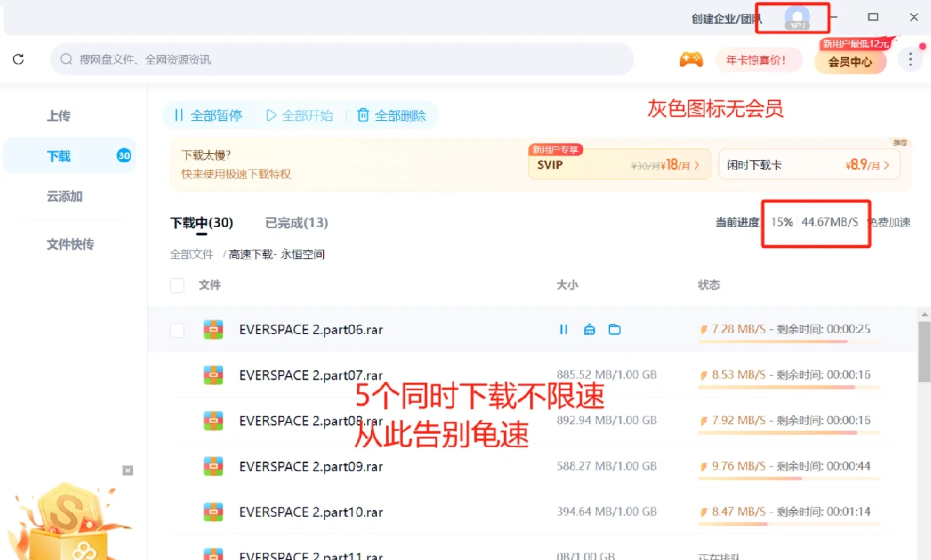Open the 闲时下载卡 offer via its chevron
The height and width of the screenshot is (560, 931).
click(888, 164)
